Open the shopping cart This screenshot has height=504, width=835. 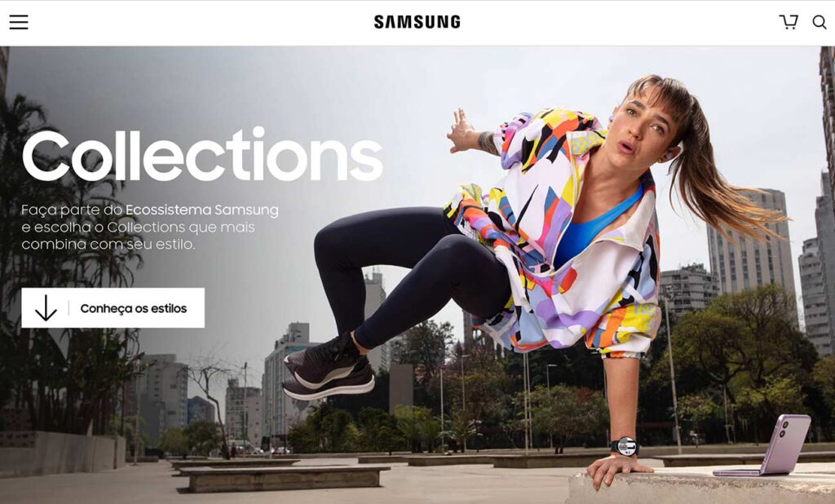pyautogui.click(x=789, y=22)
